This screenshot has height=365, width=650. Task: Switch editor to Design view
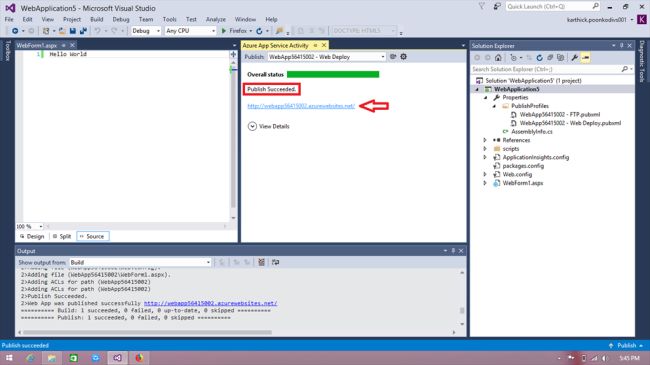click(x=32, y=236)
